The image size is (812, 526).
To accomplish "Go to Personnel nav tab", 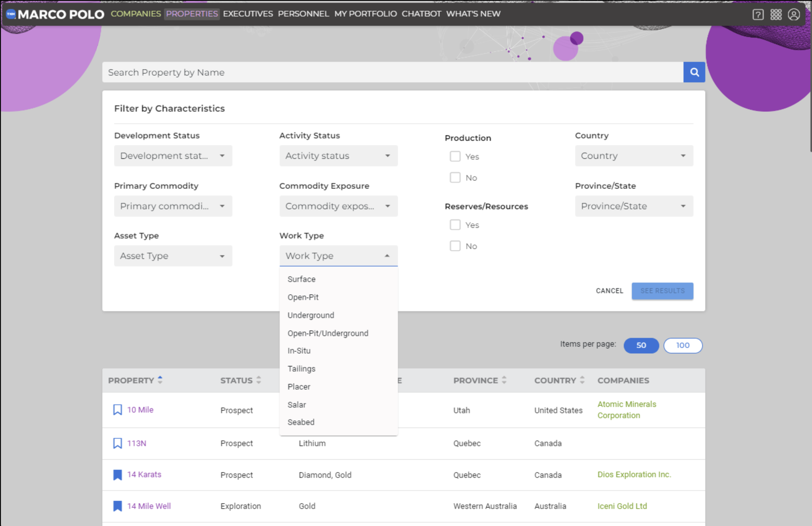I will pyautogui.click(x=303, y=14).
